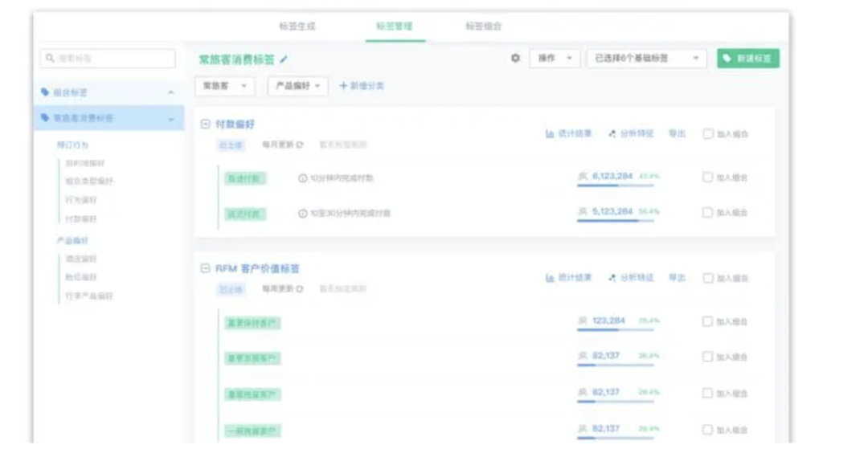Open settings via the gear icon
Image resolution: width=868 pixels, height=449 pixels.
[515, 58]
